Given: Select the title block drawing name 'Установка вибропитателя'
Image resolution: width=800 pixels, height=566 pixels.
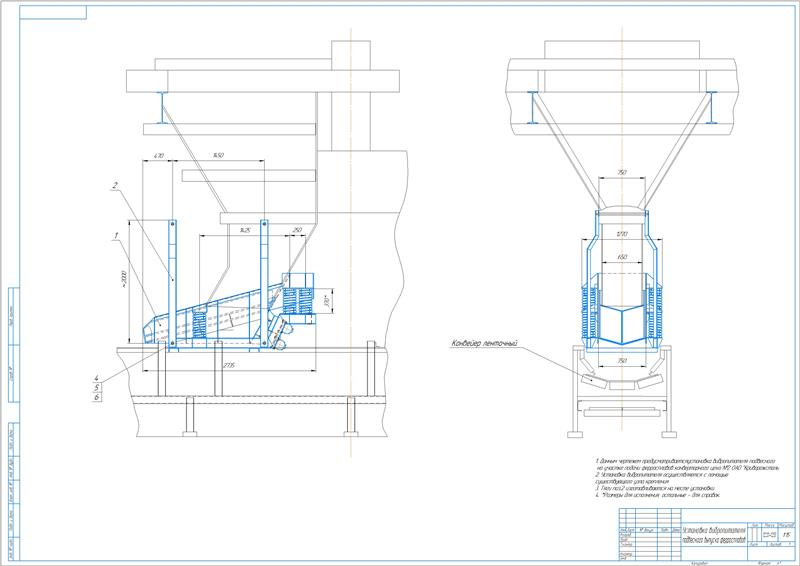Looking at the screenshot, I should coord(714,530).
